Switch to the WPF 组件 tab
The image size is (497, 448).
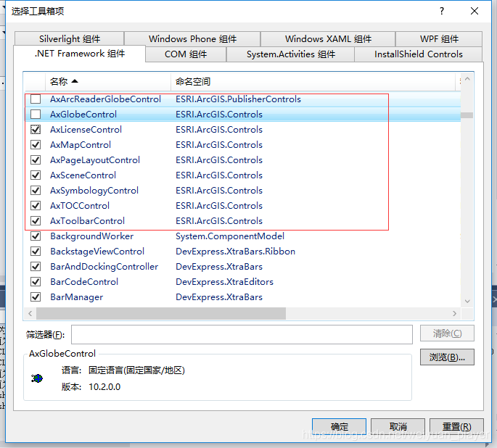(439, 39)
